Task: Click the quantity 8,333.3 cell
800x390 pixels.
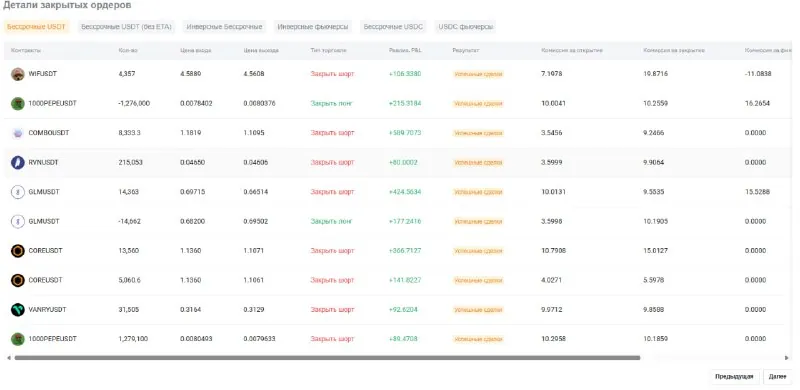Action: (129, 133)
